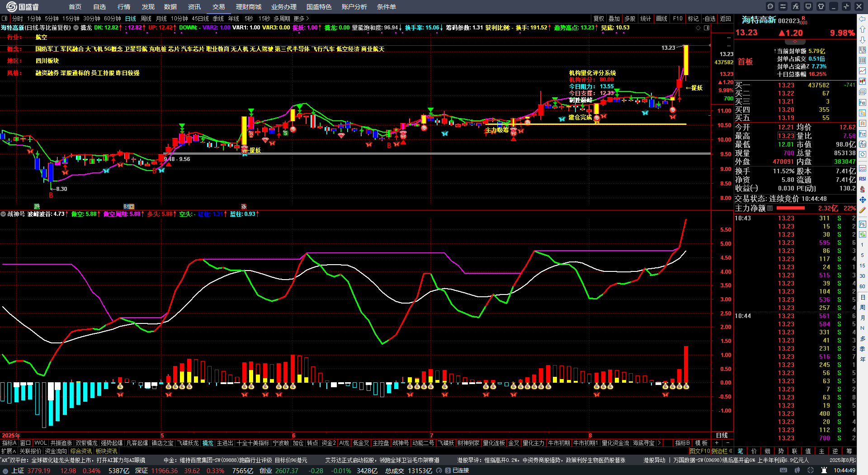The image size is (868, 475).
Task: Click the 返回 return button
Action: click(726, 19)
